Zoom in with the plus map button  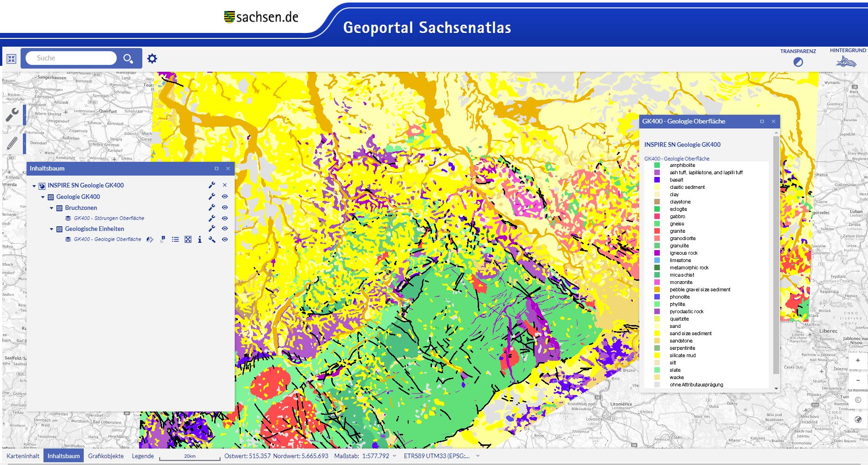pos(858,361)
